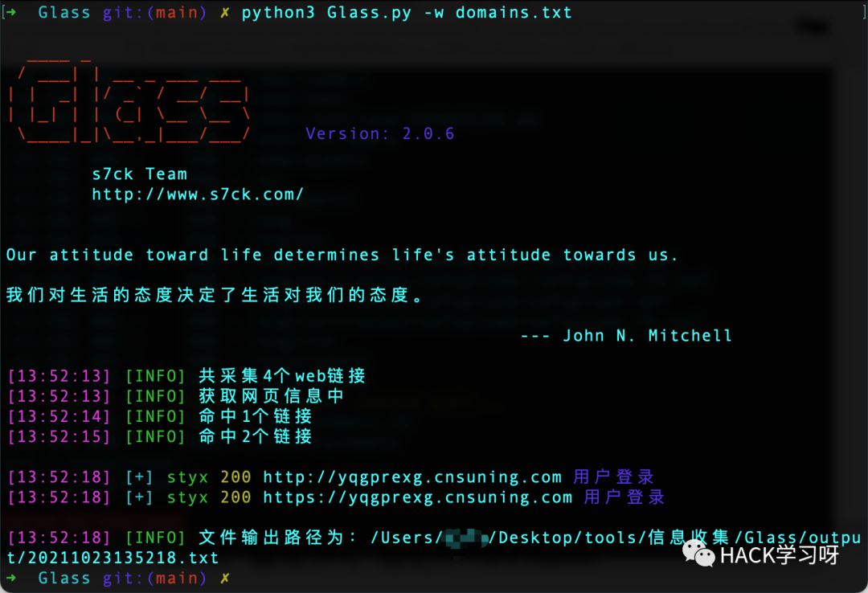Viewport: 868px width, 593px height.
Task: Click the blurred username in the output path
Action: (466, 538)
